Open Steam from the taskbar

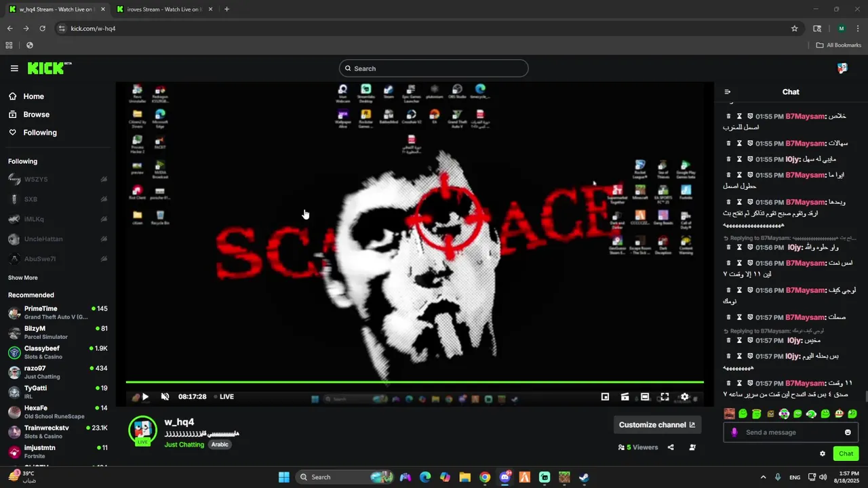(584, 477)
